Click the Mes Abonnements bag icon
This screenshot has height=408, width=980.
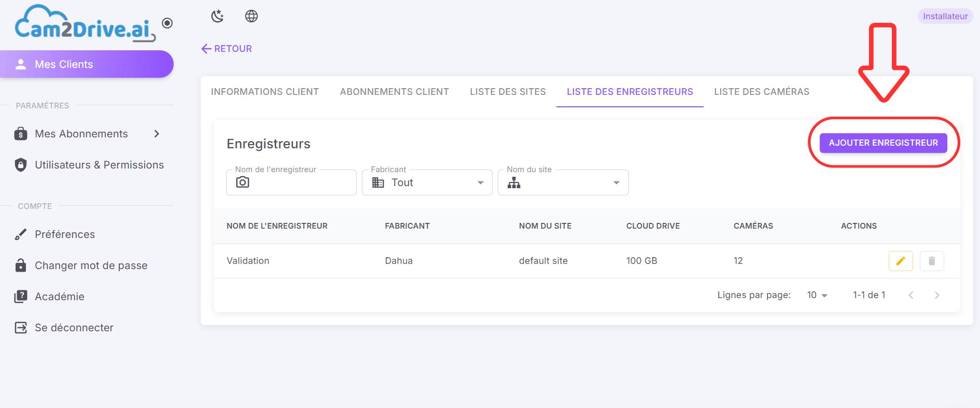pos(21,134)
